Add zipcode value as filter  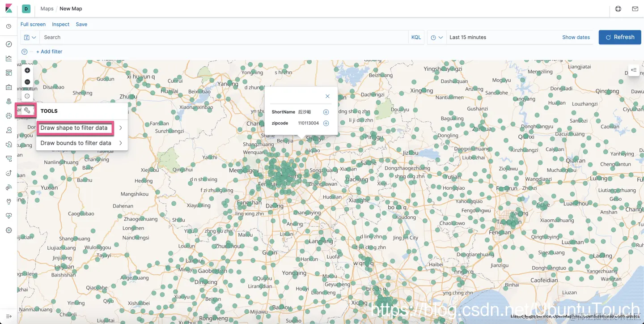[x=326, y=123]
